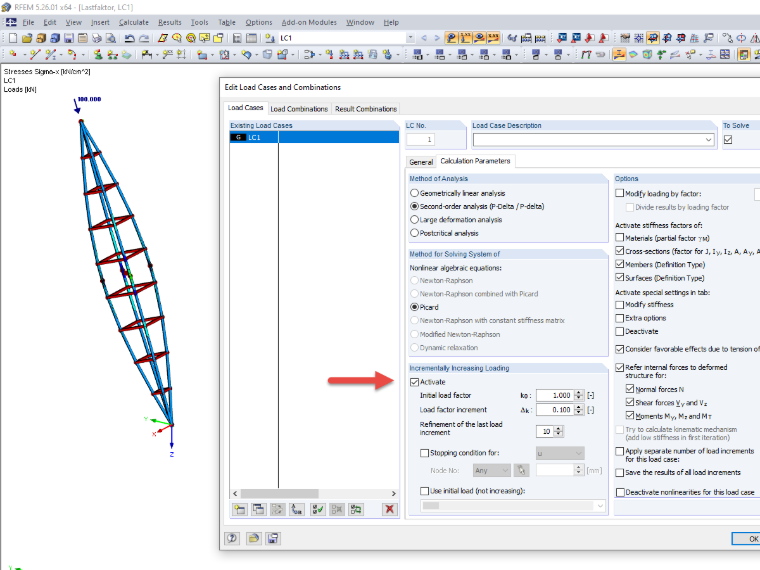Uncheck Activate incrementally increasing loading
The width and height of the screenshot is (760, 570).
point(414,382)
